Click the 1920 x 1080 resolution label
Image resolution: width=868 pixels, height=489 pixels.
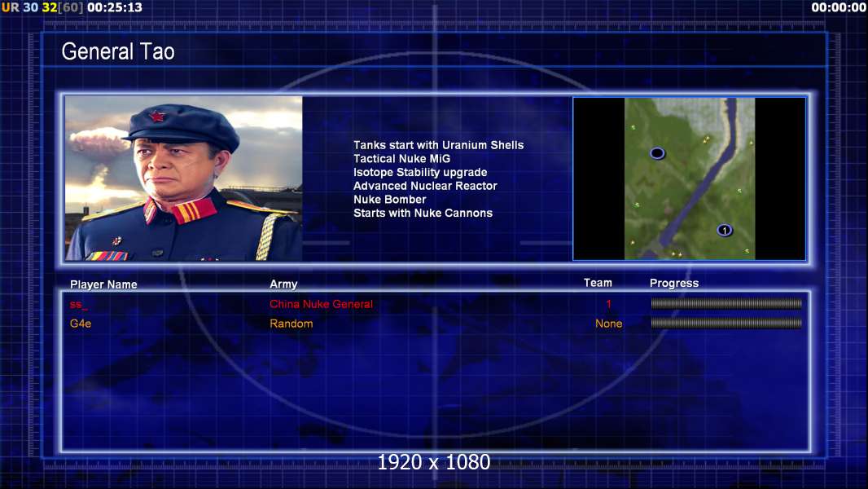pyautogui.click(x=433, y=462)
